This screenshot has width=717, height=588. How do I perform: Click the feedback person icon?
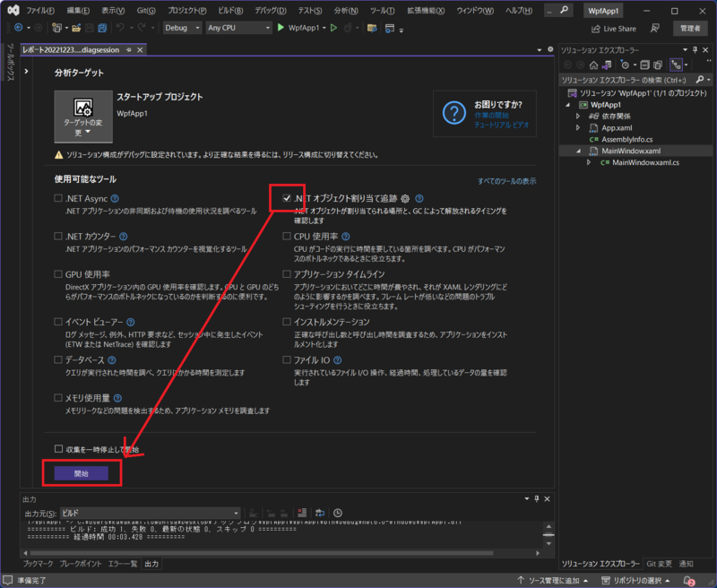pos(655,29)
